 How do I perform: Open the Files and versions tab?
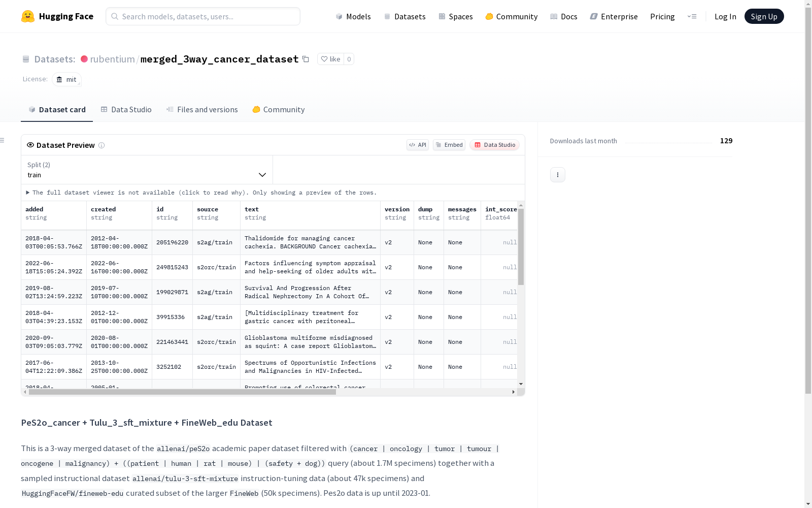[x=202, y=110]
